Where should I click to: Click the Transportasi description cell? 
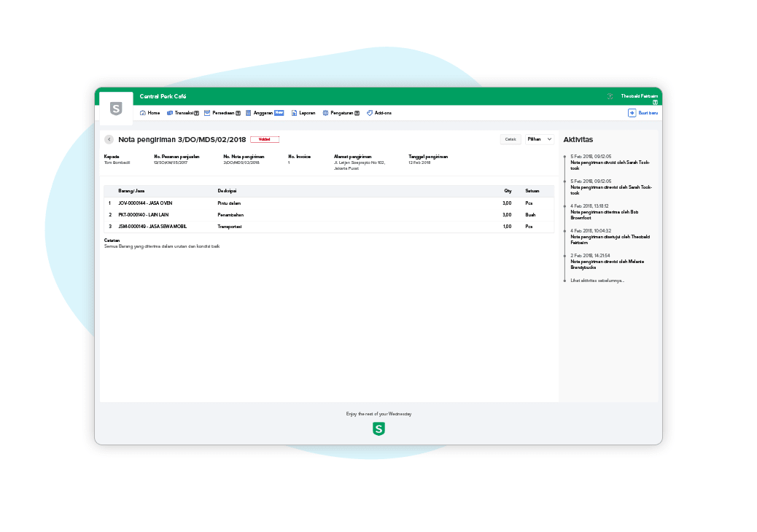coord(229,227)
